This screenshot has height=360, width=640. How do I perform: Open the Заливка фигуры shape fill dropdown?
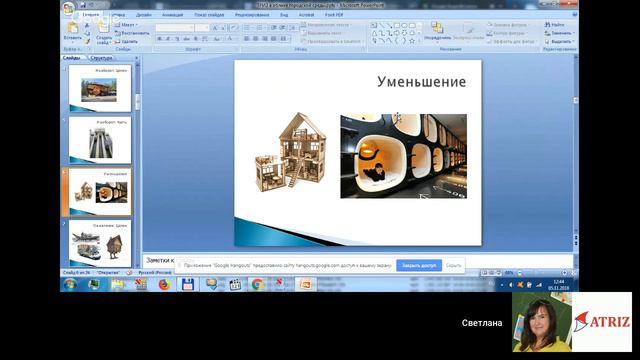coord(508,25)
